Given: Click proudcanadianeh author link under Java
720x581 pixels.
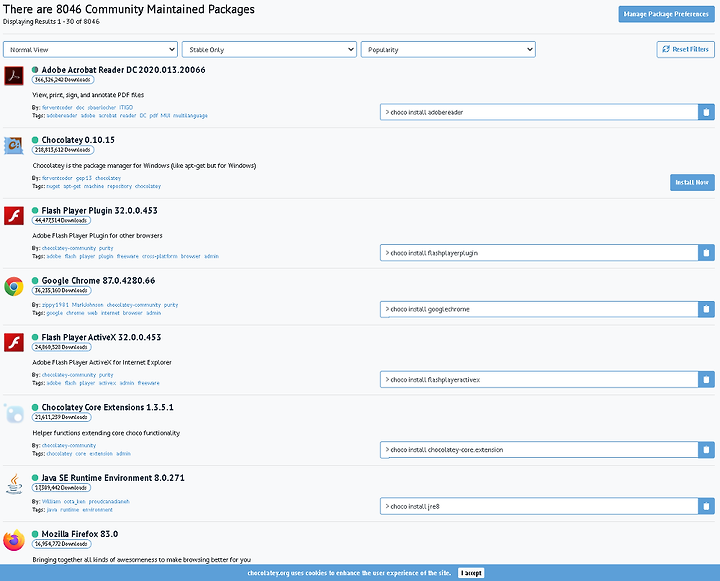Looking at the screenshot, I should [109, 502].
